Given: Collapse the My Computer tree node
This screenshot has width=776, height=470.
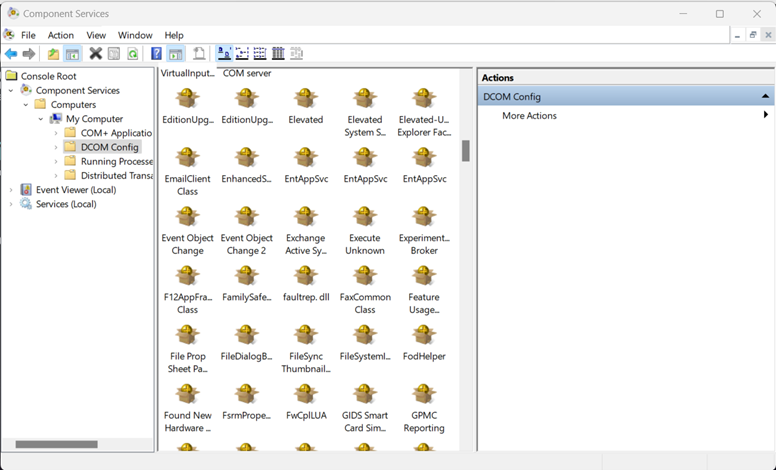Looking at the screenshot, I should tap(41, 119).
